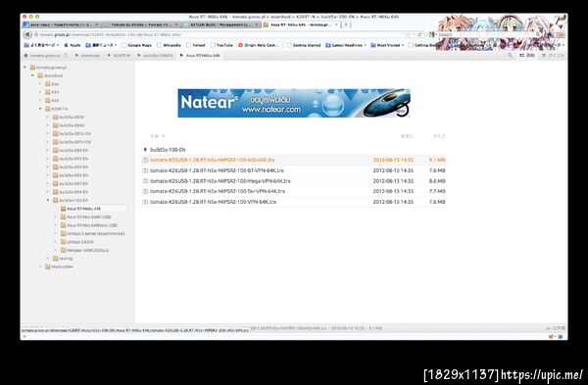Click the magnifier search icon in the breadcrumb bar
Image resolution: width=588 pixels, height=385 pixels.
[x=510, y=55]
